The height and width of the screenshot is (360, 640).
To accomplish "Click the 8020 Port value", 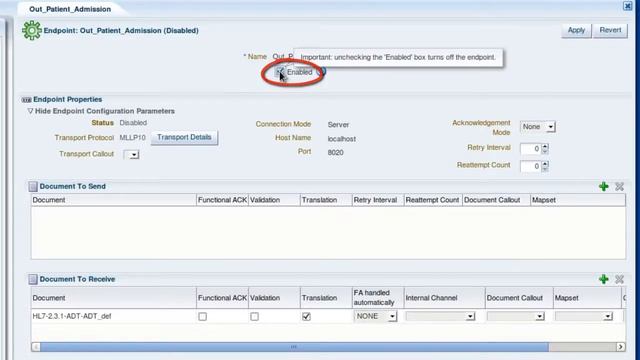I will coord(336,152).
